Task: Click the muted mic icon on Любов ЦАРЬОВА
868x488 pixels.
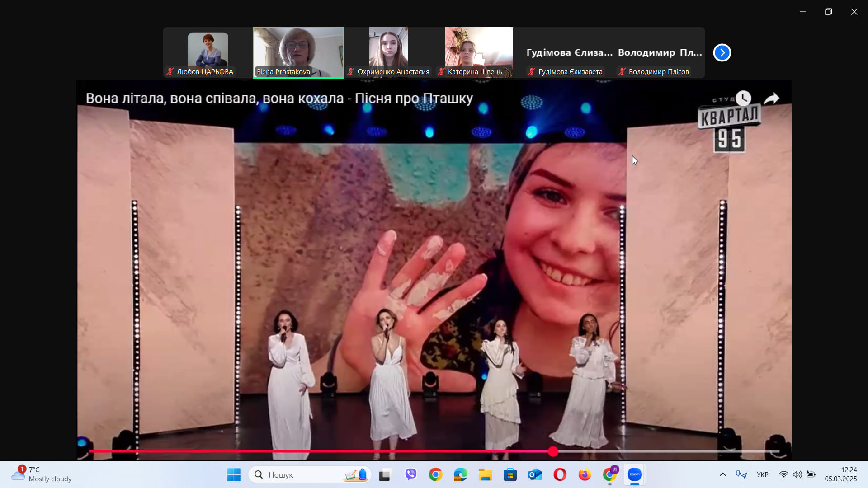Action: pos(170,71)
